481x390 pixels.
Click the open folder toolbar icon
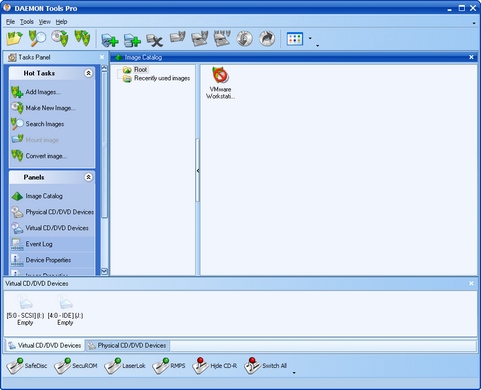[14, 38]
